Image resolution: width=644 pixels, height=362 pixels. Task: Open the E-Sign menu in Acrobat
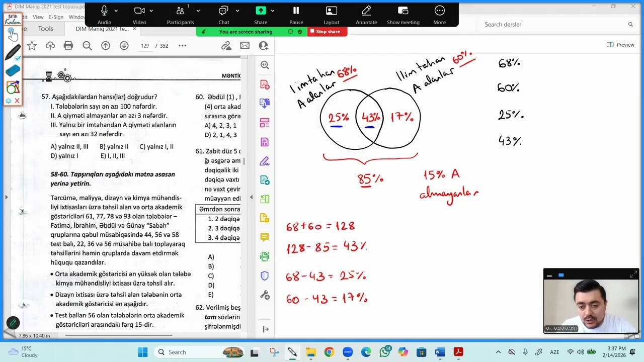[56, 17]
